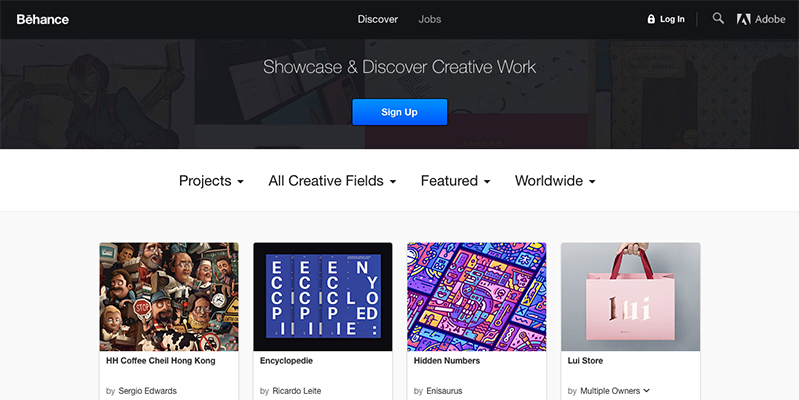Click the Adobe text in header
Screen dimensions: 799x400
coord(770,19)
